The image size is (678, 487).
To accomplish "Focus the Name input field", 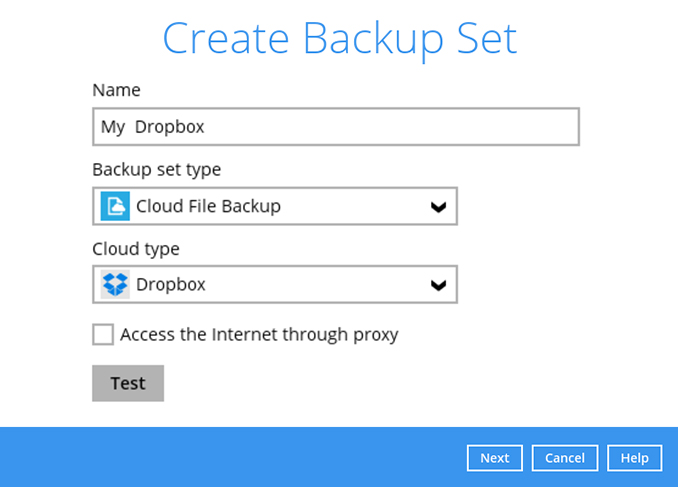I will (400, 127).
